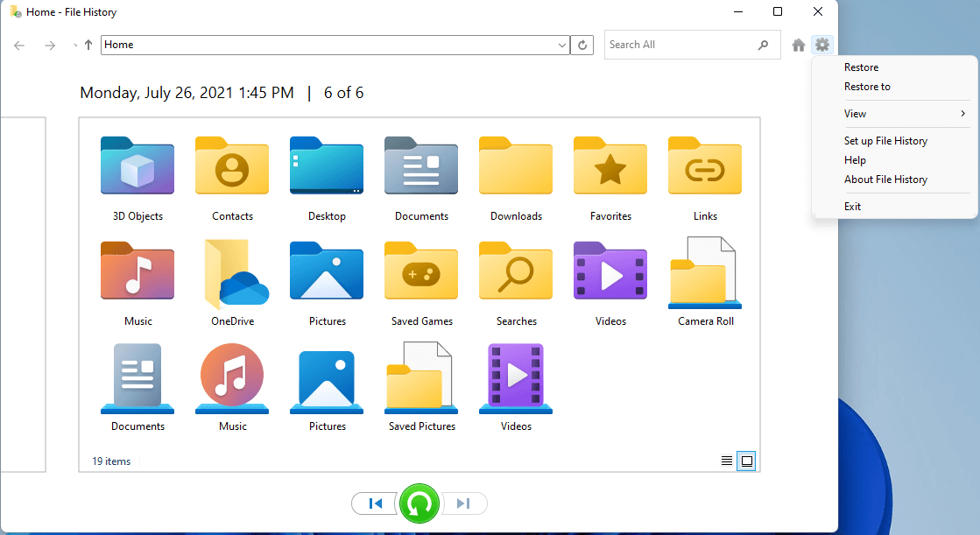Select the Music library in bottom row
The width and height of the screenshot is (980, 535).
232,388
